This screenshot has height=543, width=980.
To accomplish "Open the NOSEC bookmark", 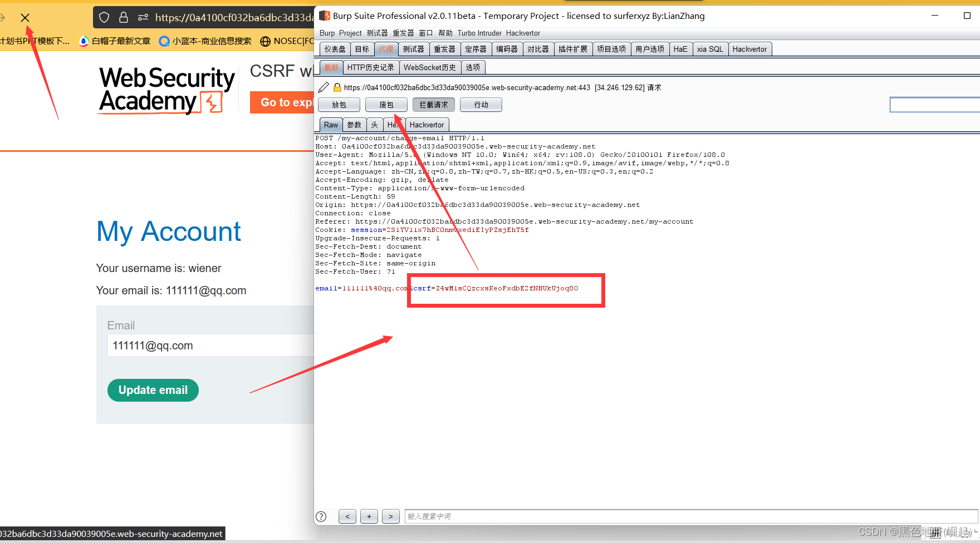I will (x=287, y=41).
